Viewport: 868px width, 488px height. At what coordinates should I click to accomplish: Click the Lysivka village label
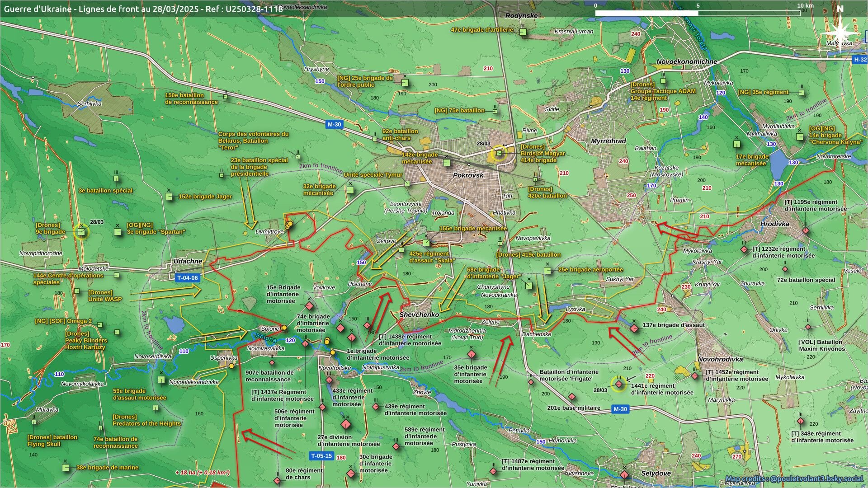click(x=576, y=310)
